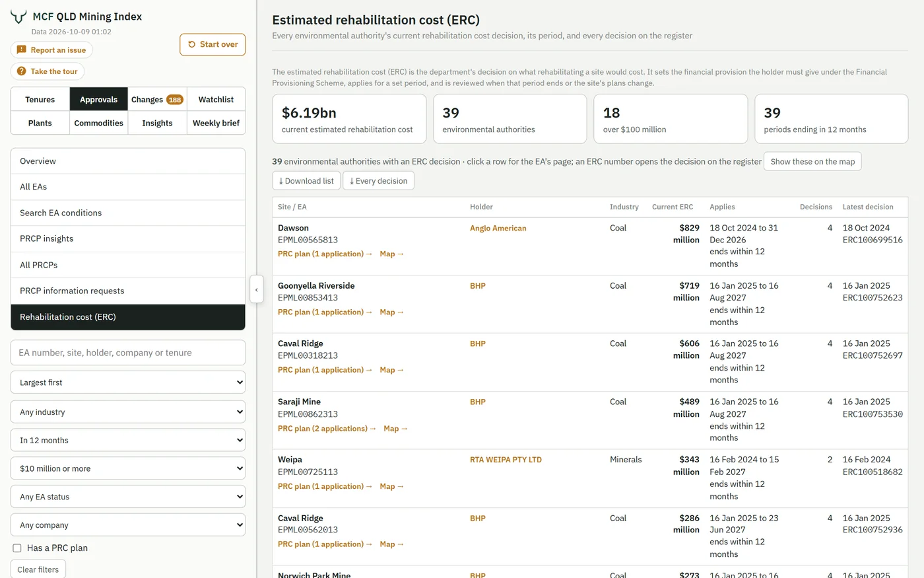Open Dawson's PRC plan application link

pyautogui.click(x=325, y=254)
